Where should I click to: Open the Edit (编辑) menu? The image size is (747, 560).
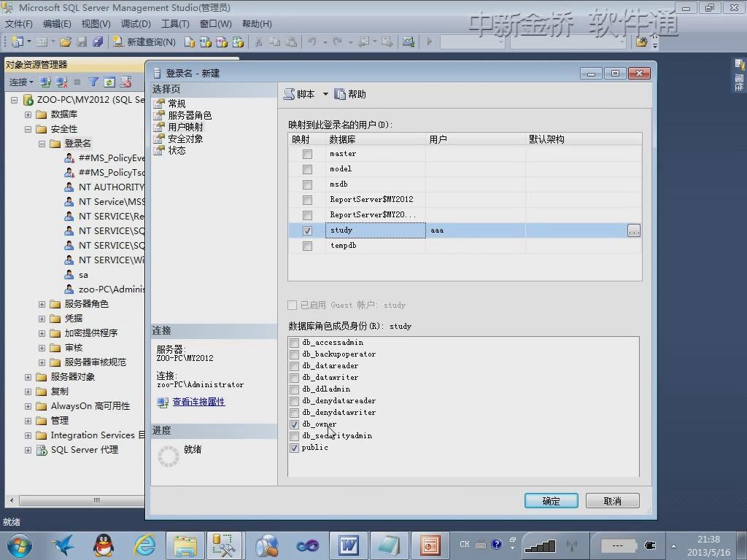[57, 24]
